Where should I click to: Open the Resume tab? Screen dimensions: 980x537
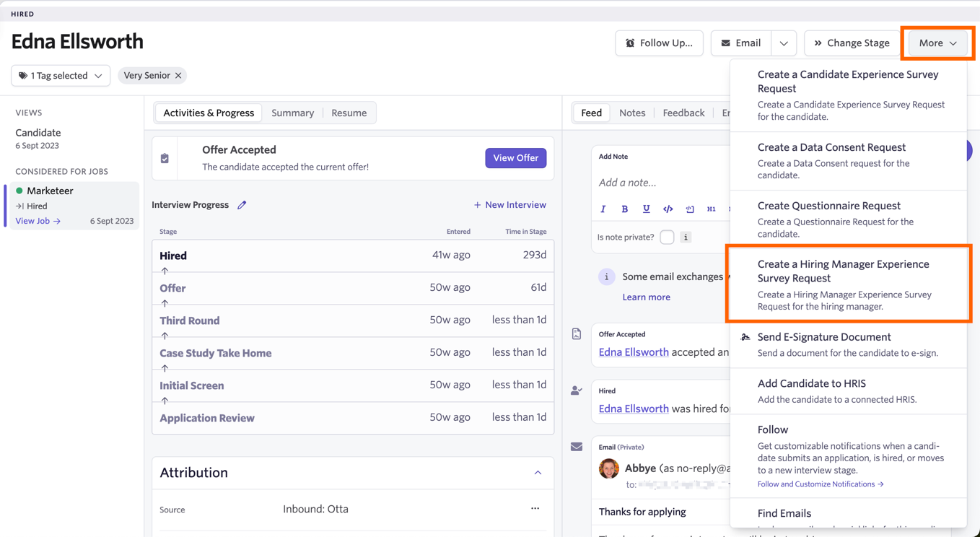pos(349,113)
